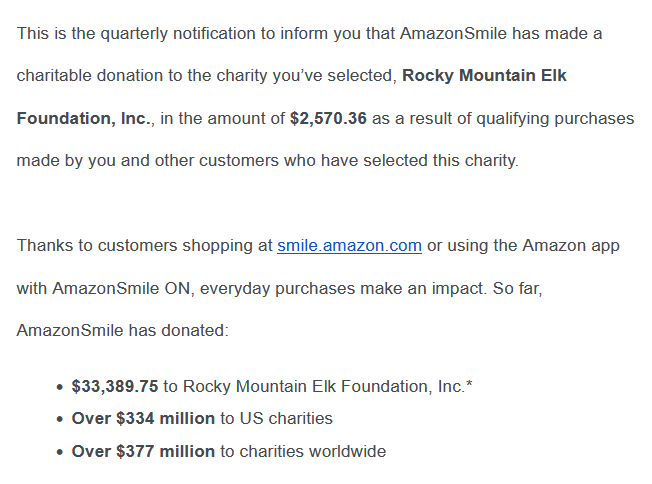
Task: Click the bullet before "Over $334 million"
Action: [x=59, y=419]
